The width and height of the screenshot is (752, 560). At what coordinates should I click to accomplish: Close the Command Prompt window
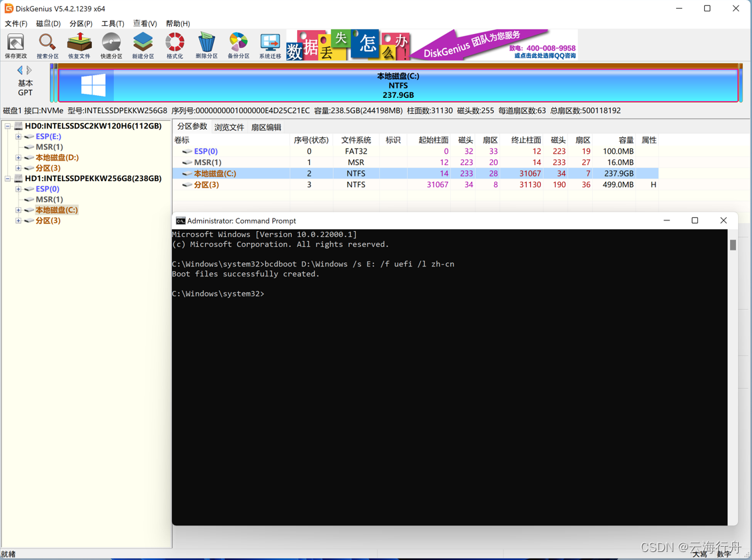tap(723, 220)
